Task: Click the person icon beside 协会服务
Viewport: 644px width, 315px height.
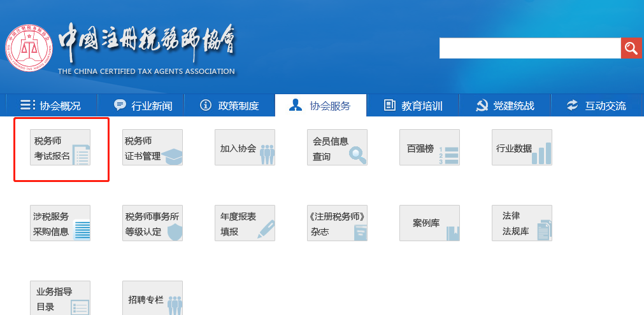Action: [x=296, y=105]
